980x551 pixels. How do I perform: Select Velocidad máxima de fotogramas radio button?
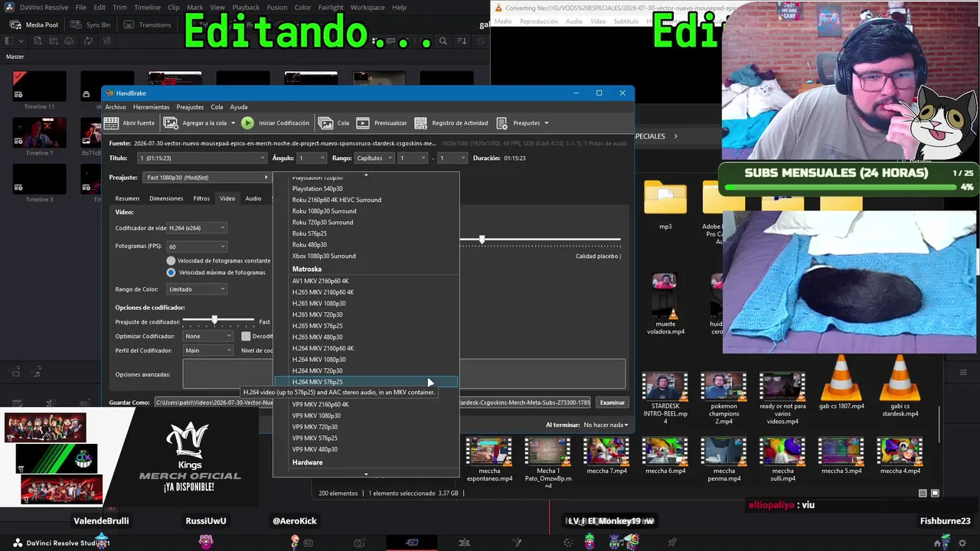pos(171,272)
